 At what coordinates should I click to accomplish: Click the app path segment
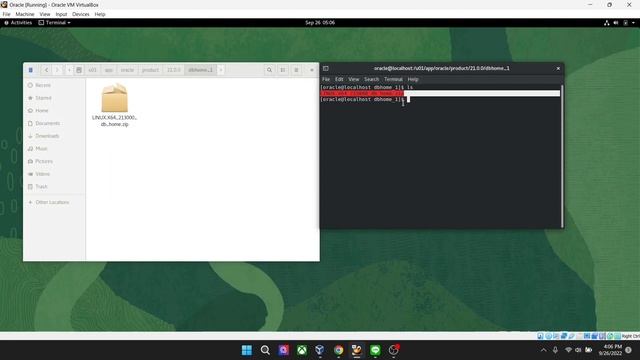tap(109, 70)
